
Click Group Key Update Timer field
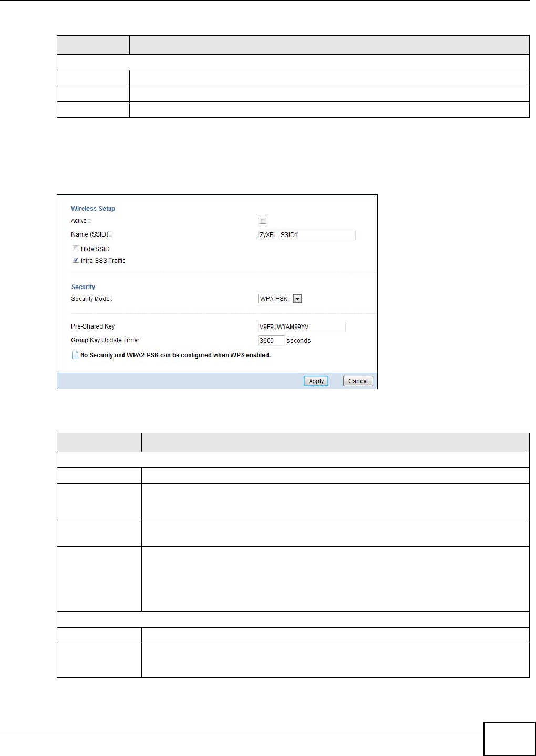pos(271,341)
